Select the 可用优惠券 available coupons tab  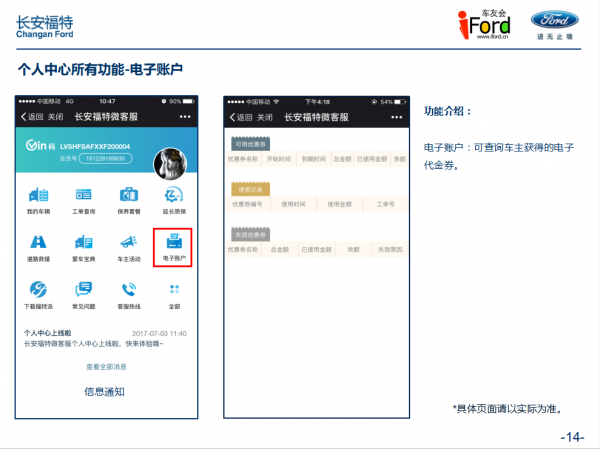[x=251, y=144]
